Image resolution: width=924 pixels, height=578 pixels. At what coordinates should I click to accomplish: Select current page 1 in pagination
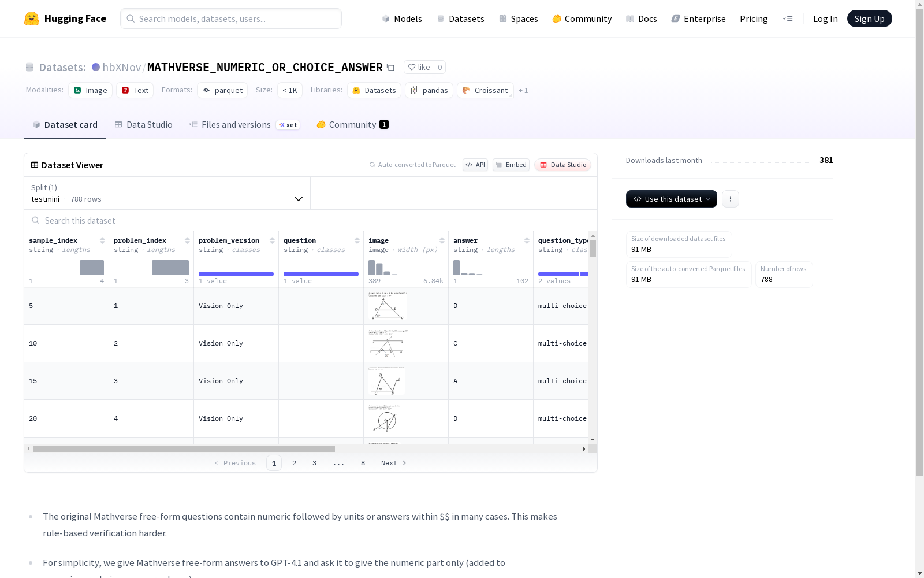point(274,463)
